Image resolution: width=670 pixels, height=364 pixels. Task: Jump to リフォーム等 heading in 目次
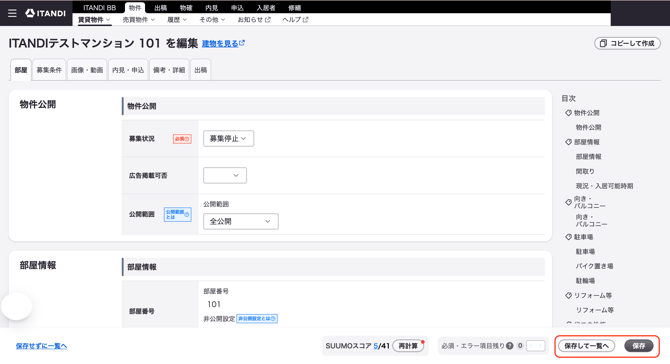[593, 296]
